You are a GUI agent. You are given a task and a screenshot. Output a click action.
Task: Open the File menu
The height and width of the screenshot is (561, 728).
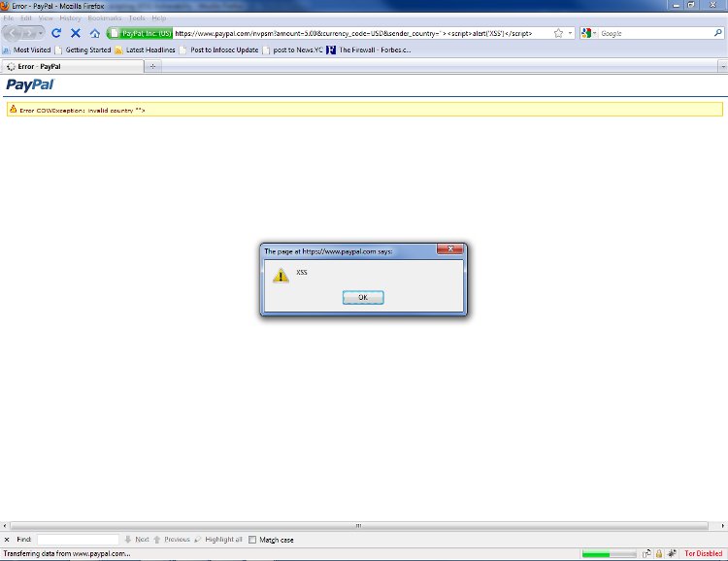[9, 18]
